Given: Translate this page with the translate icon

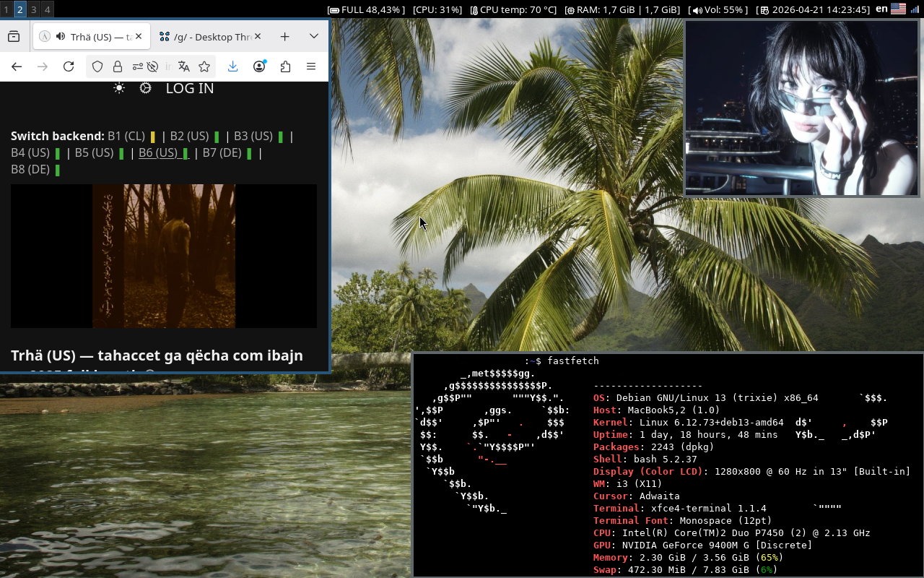Looking at the screenshot, I should point(184,66).
